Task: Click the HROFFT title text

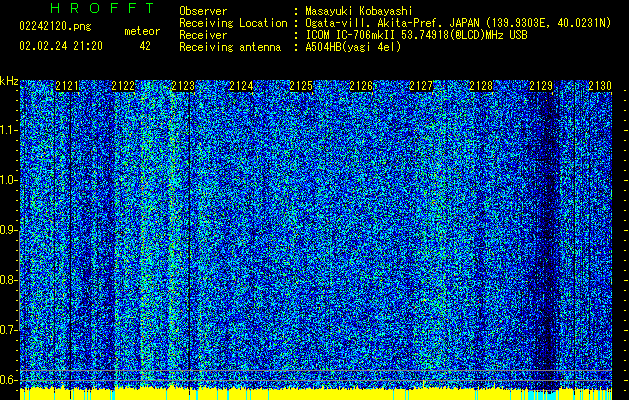Action: pos(103,8)
